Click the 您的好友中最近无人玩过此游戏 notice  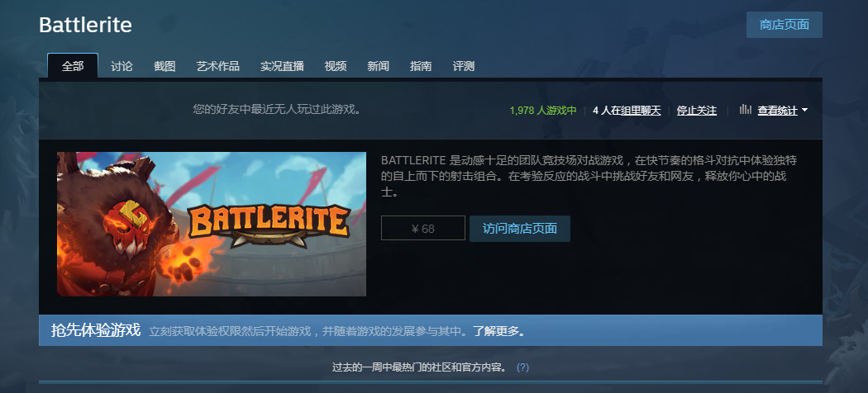277,110
